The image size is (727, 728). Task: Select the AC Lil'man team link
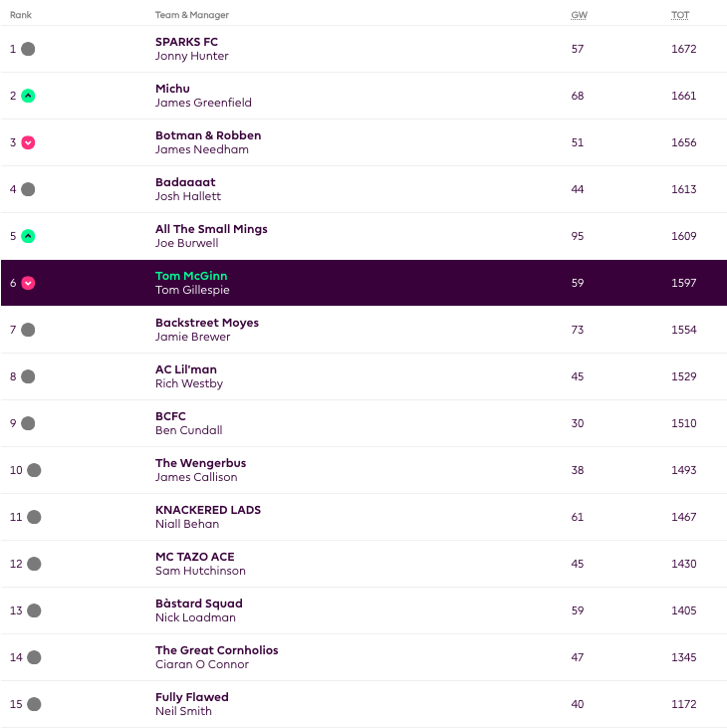coord(186,369)
